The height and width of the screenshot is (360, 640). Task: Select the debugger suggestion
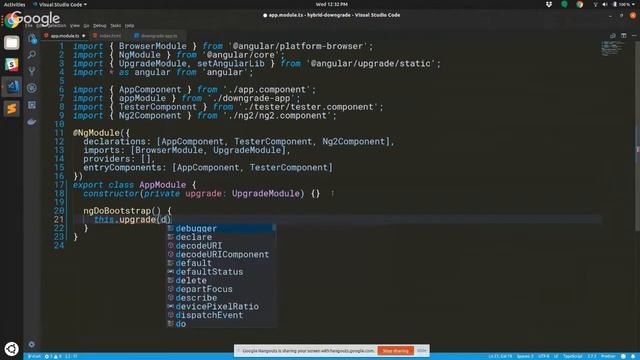(222, 229)
